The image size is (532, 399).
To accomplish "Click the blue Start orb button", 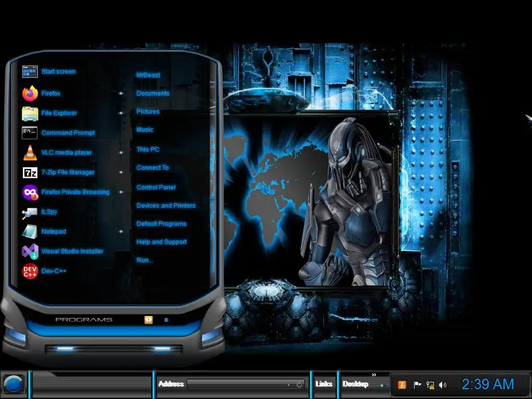I will (x=14, y=384).
